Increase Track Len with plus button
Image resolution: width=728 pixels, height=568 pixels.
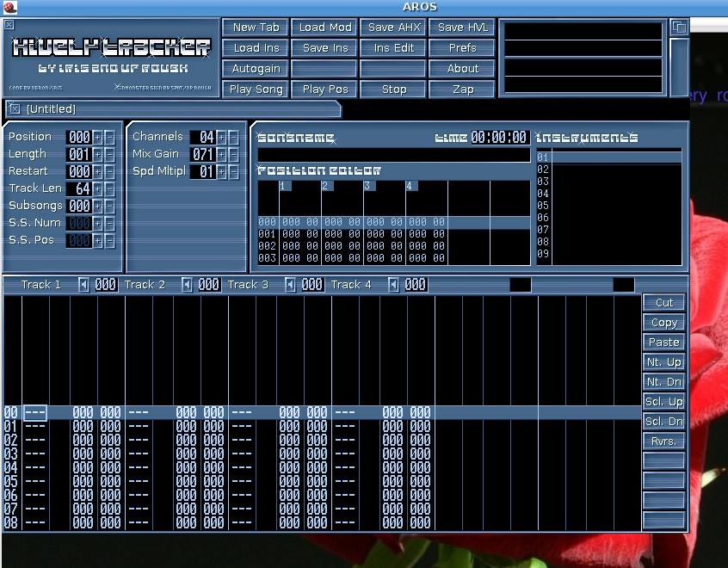point(98,189)
